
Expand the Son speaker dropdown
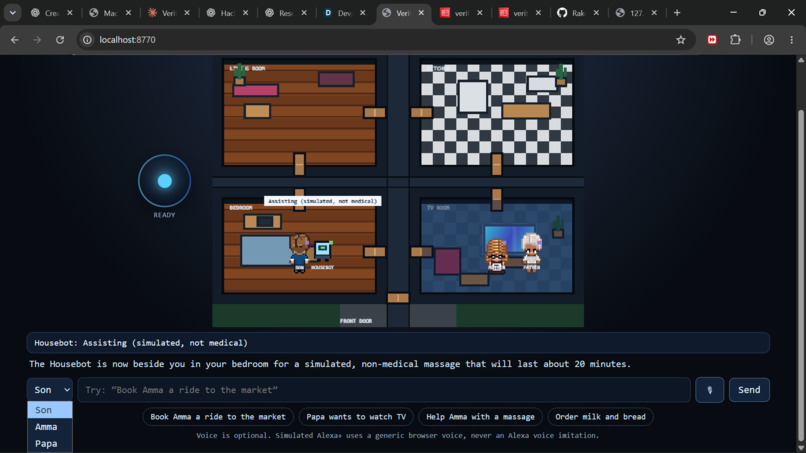click(49, 390)
